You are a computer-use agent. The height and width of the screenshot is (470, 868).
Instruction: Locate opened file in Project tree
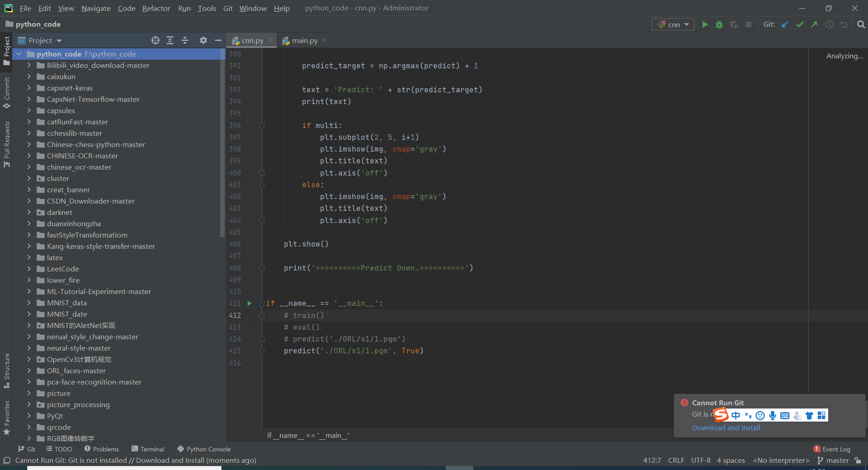pos(156,40)
